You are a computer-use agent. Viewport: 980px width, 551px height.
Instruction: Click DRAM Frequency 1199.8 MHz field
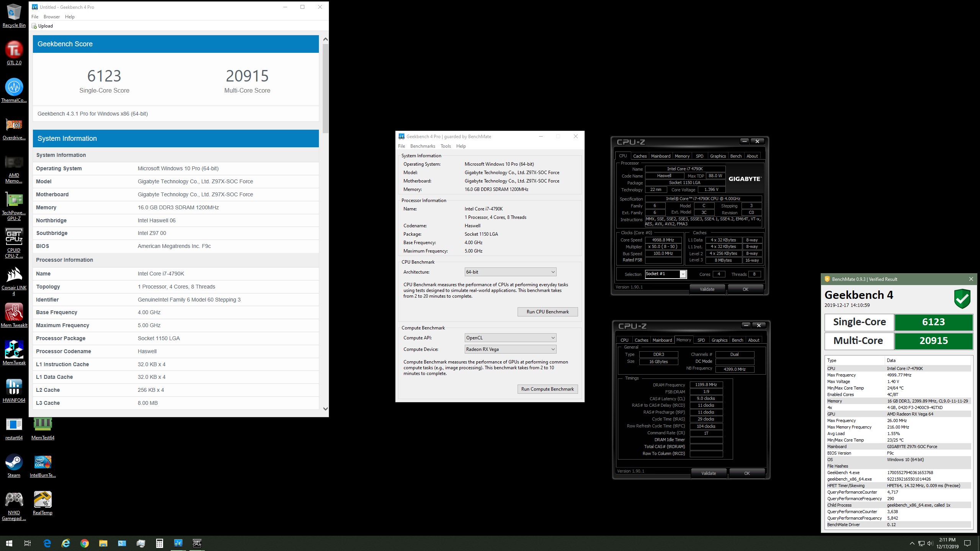click(706, 385)
